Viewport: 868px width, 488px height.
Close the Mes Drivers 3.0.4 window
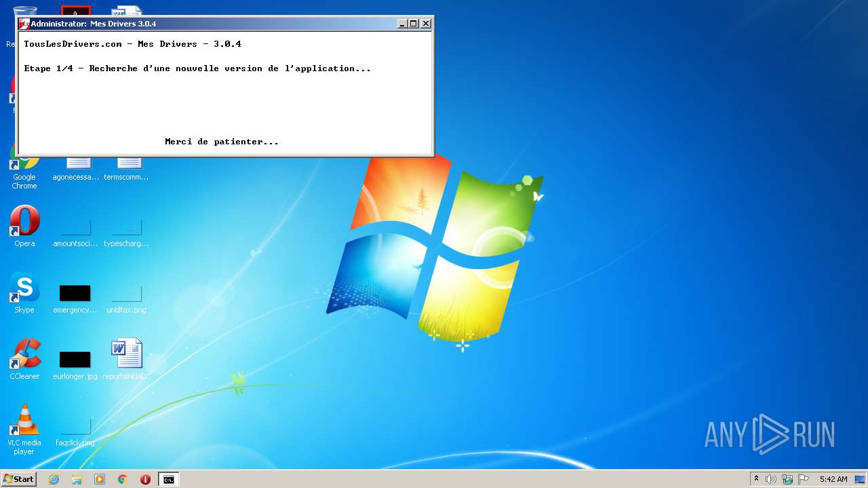pyautogui.click(x=426, y=24)
